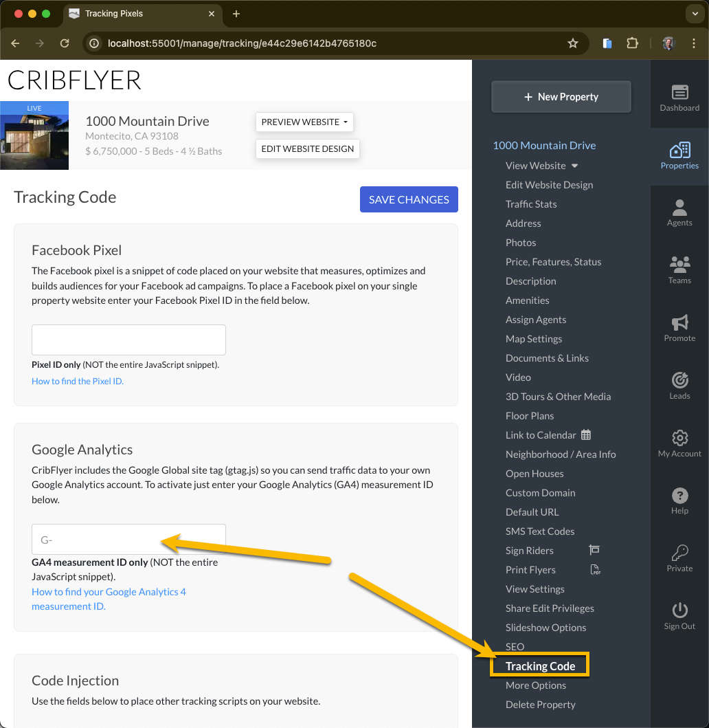The height and width of the screenshot is (728, 709).
Task: Select Tracking Code in the sidebar
Action: pyautogui.click(x=541, y=666)
